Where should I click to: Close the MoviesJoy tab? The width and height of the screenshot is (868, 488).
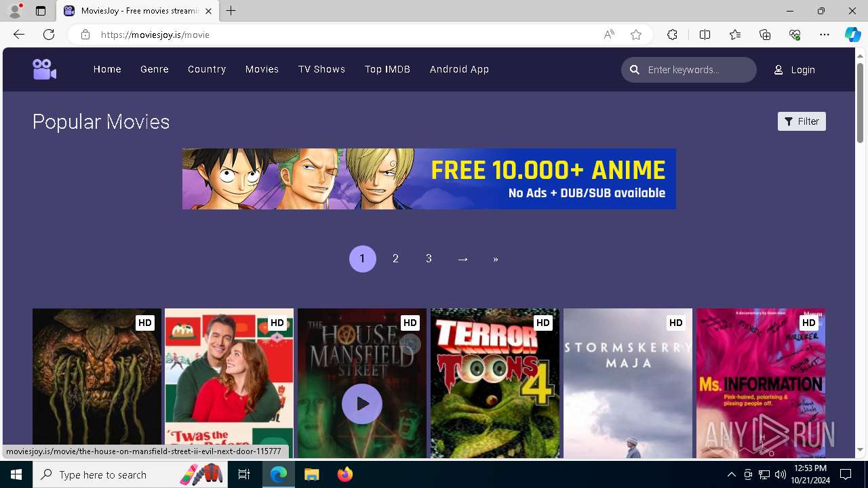[209, 11]
